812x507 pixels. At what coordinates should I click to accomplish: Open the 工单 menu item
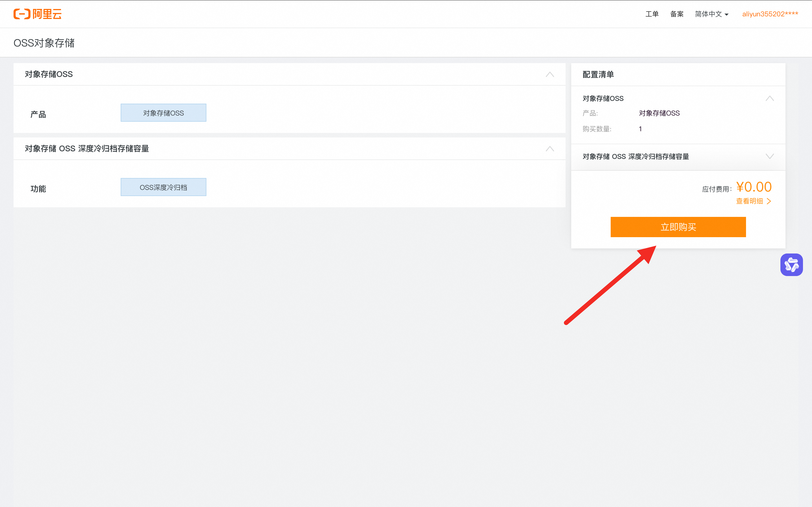(x=652, y=14)
